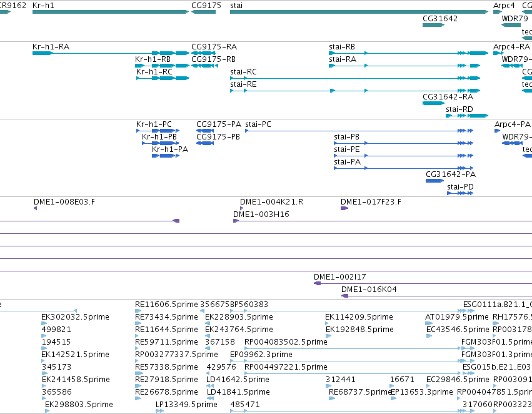Select the stai gene bar

coord(359,12)
